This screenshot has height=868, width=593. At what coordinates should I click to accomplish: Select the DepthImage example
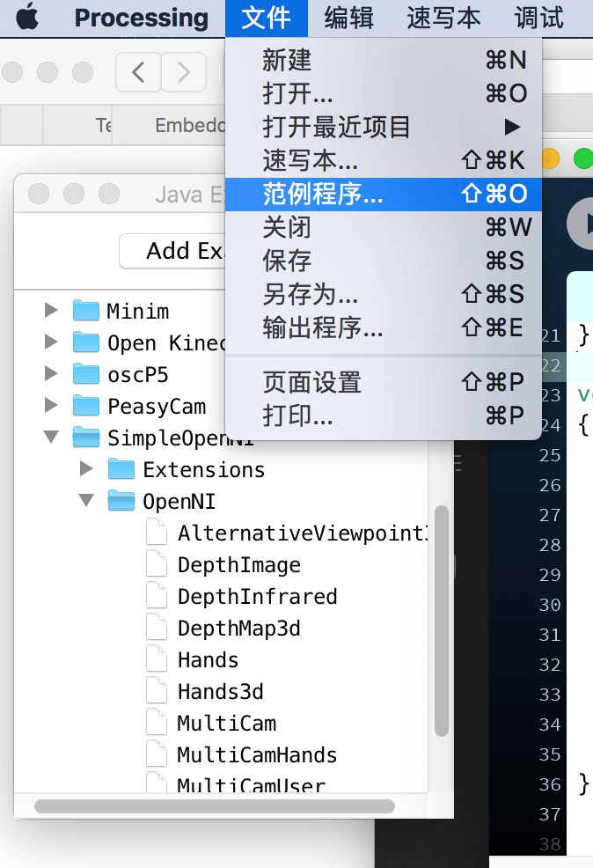click(239, 565)
